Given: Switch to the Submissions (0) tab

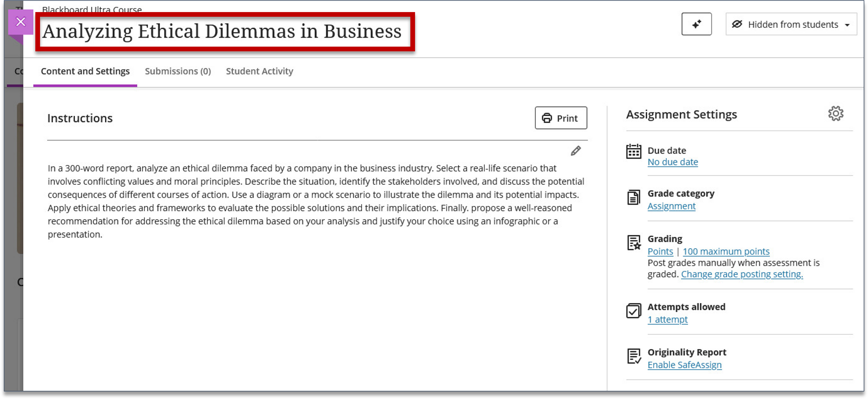Looking at the screenshot, I should (x=177, y=71).
